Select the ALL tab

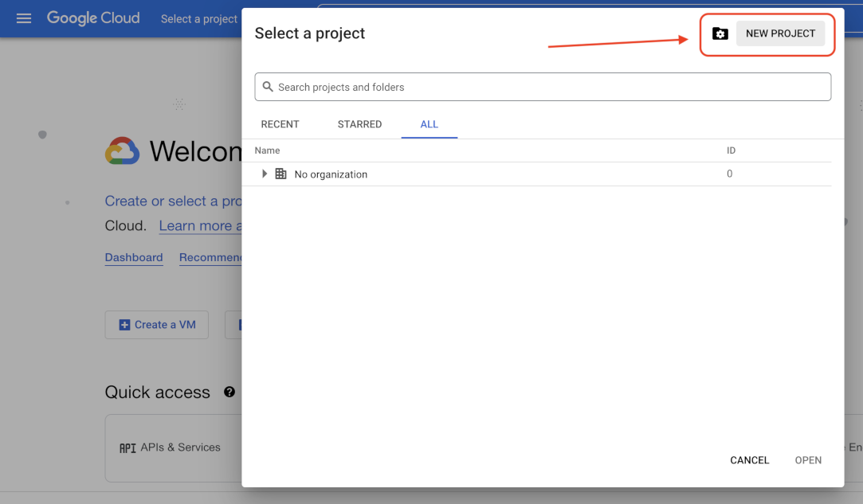[x=430, y=124]
